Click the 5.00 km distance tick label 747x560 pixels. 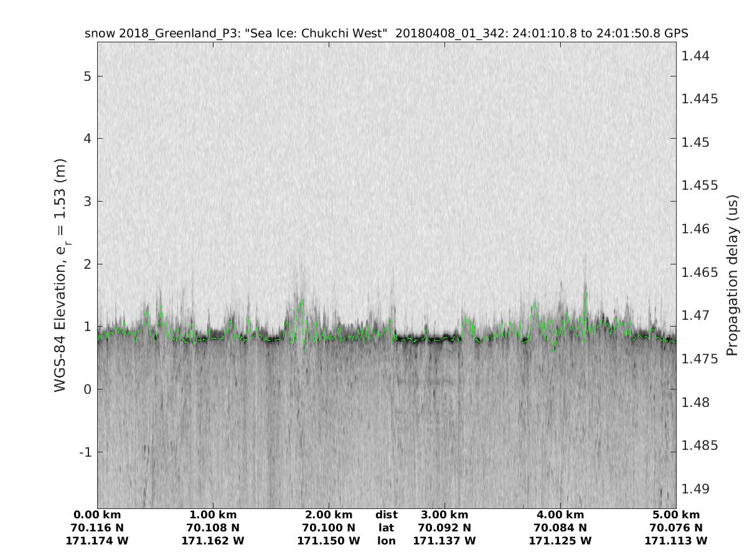pos(676,515)
